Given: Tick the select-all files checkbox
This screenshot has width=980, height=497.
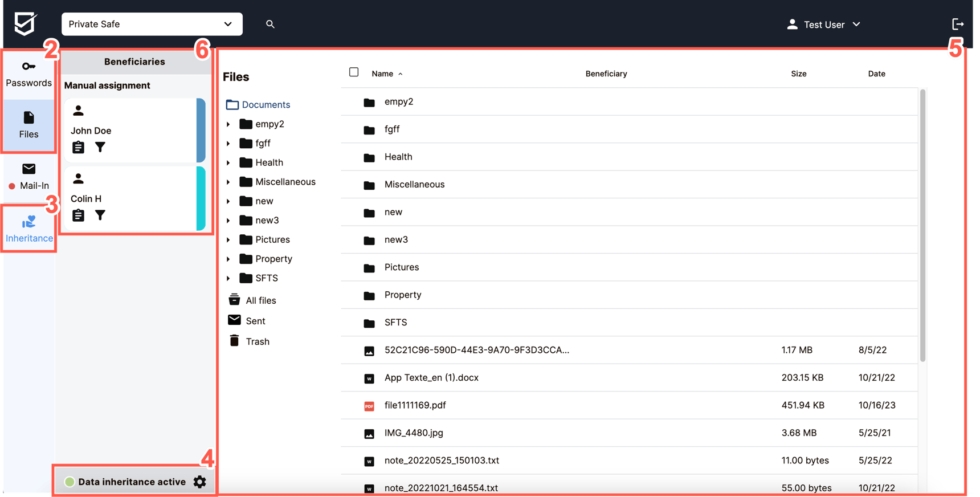Looking at the screenshot, I should pos(354,72).
